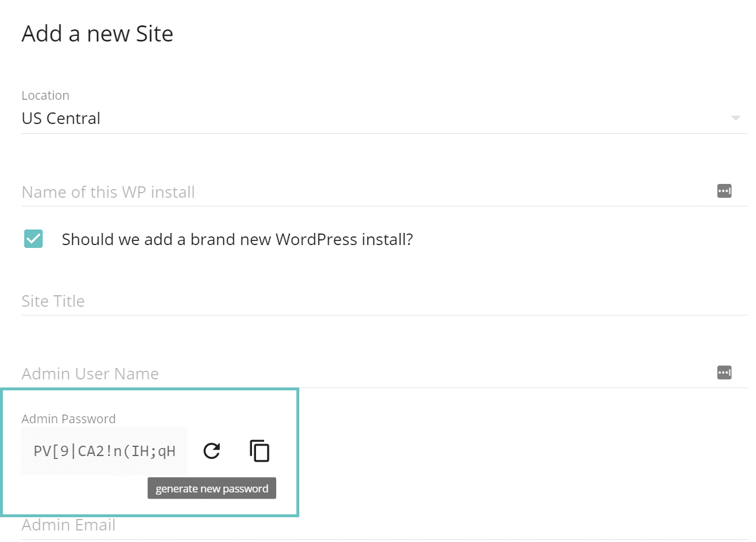Select the US Central location value
This screenshot has height=542, width=756.
[61, 118]
